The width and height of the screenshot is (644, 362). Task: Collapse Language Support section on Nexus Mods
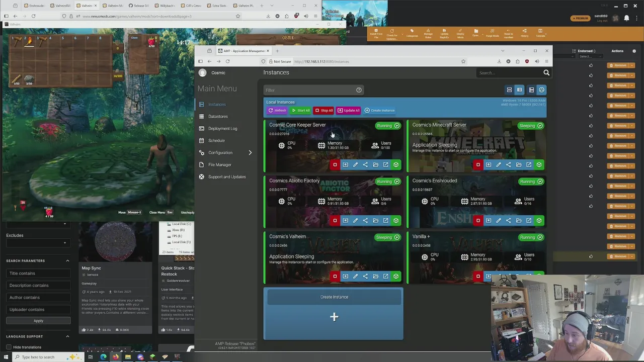[67, 336]
